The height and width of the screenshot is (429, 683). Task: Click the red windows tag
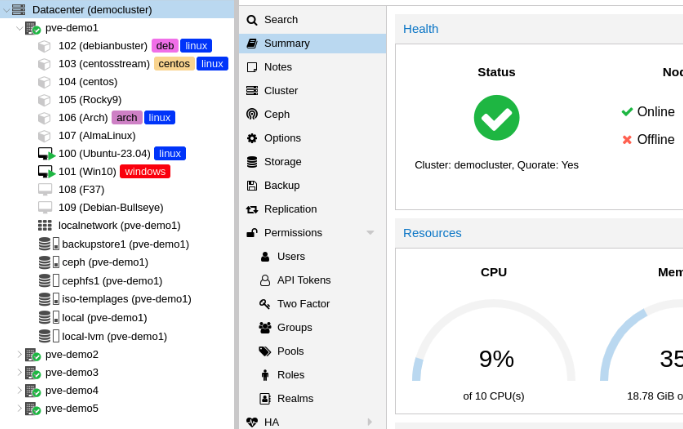coord(145,171)
